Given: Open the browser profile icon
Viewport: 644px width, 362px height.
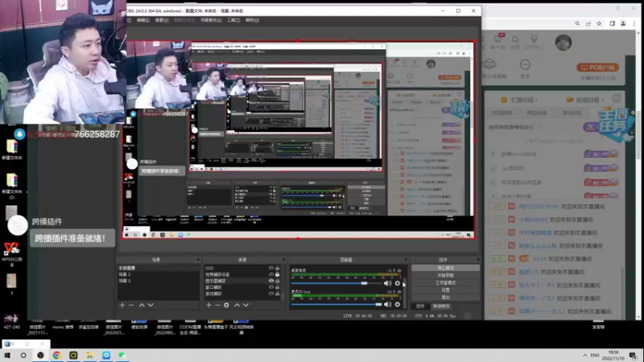Looking at the screenshot, I should pyautogui.click(x=623, y=24).
